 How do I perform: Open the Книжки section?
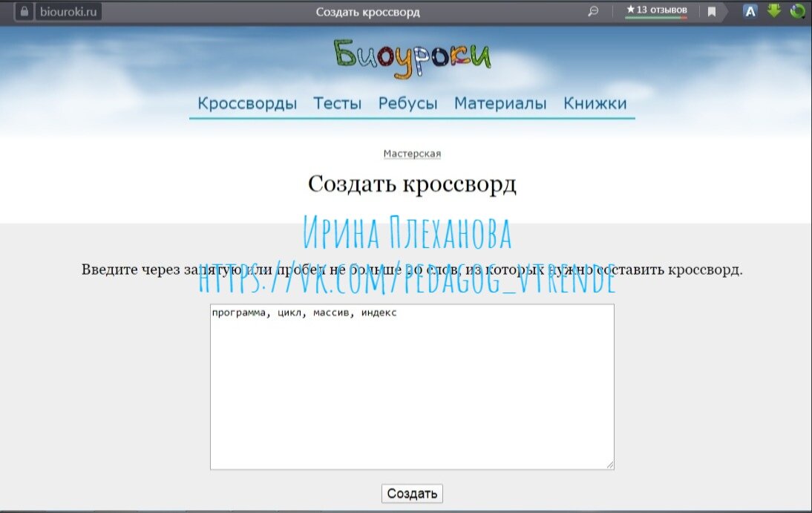[x=593, y=104]
